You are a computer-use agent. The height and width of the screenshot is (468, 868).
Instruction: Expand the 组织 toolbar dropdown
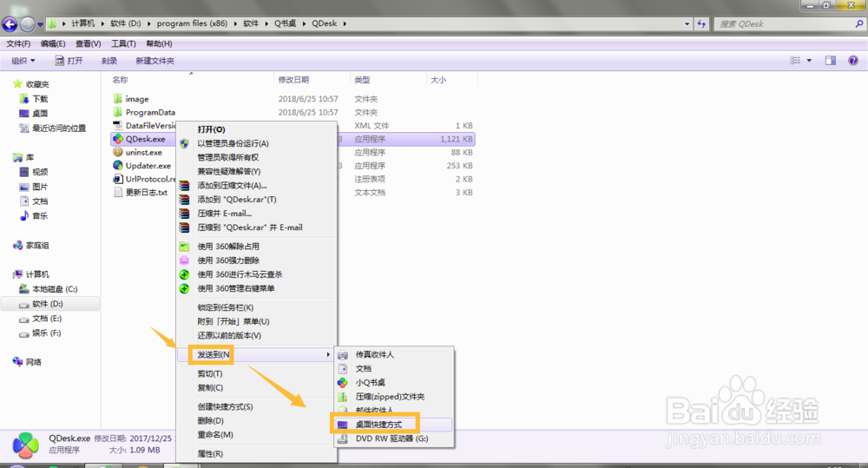(x=23, y=61)
